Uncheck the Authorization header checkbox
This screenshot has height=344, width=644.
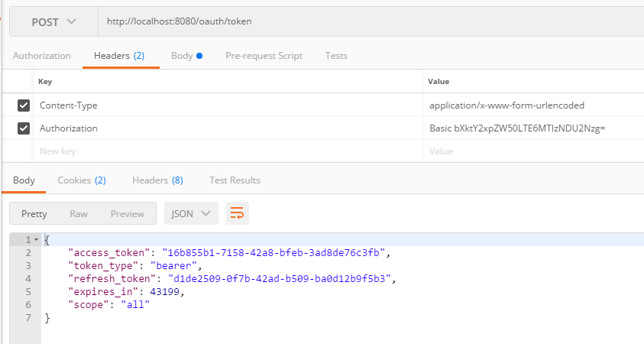pyautogui.click(x=24, y=128)
